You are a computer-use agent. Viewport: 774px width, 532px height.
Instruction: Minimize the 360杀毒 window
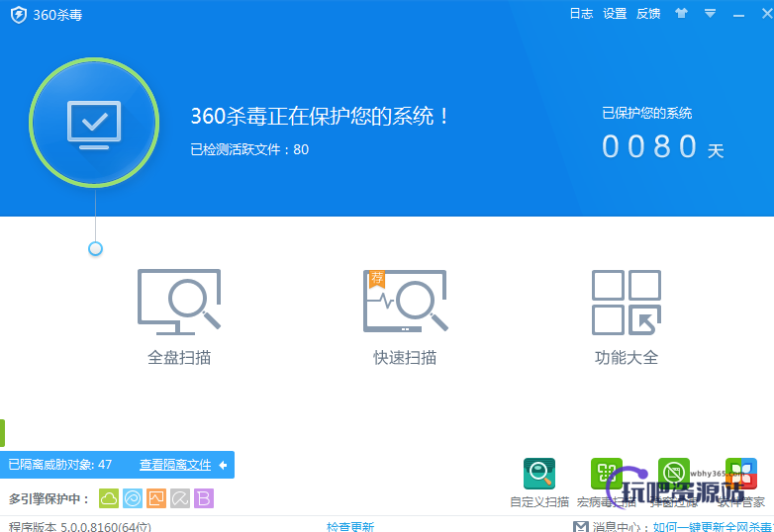(x=738, y=15)
